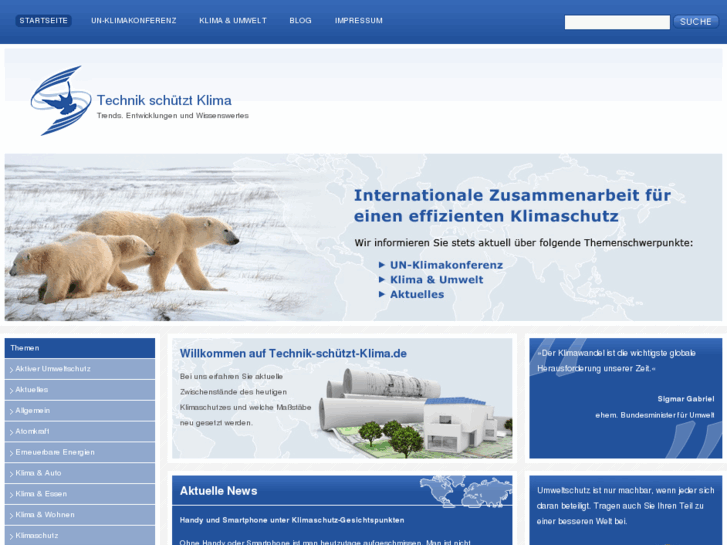Focus the search input field
Image resolution: width=727 pixels, height=545 pixels.
[x=617, y=22]
